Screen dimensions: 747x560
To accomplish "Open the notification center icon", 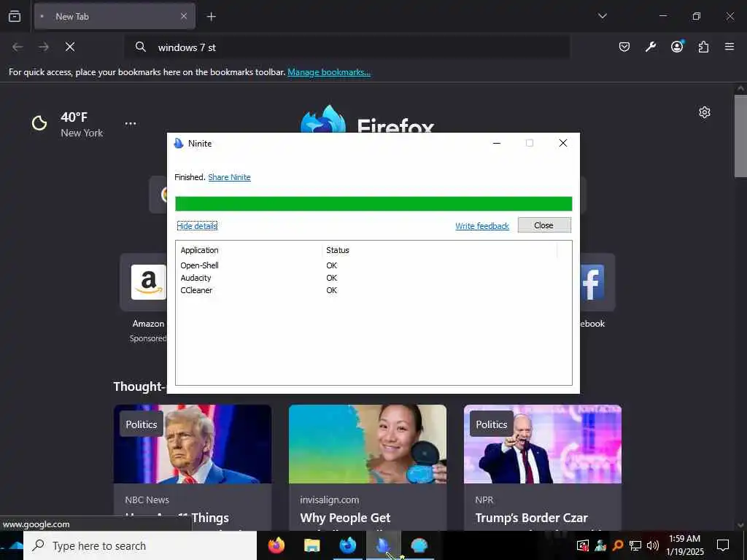I will [723, 545].
